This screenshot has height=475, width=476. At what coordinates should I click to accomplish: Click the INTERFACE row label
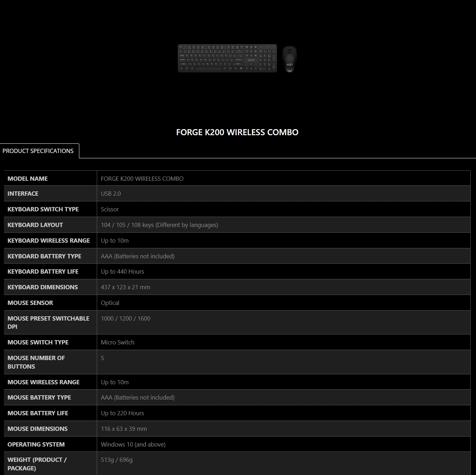pos(23,194)
